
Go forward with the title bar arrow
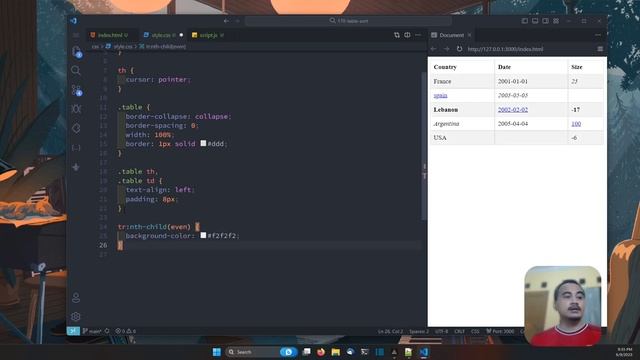(x=238, y=21)
